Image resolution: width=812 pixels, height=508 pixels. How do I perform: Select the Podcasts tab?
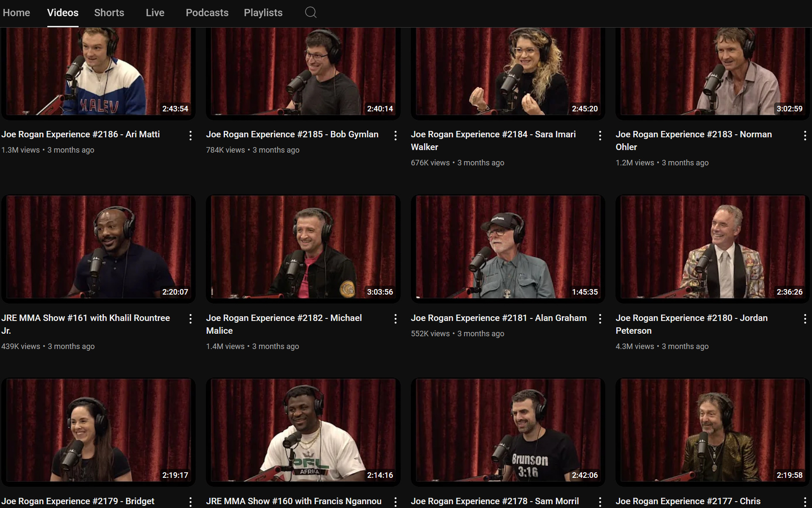tap(207, 13)
